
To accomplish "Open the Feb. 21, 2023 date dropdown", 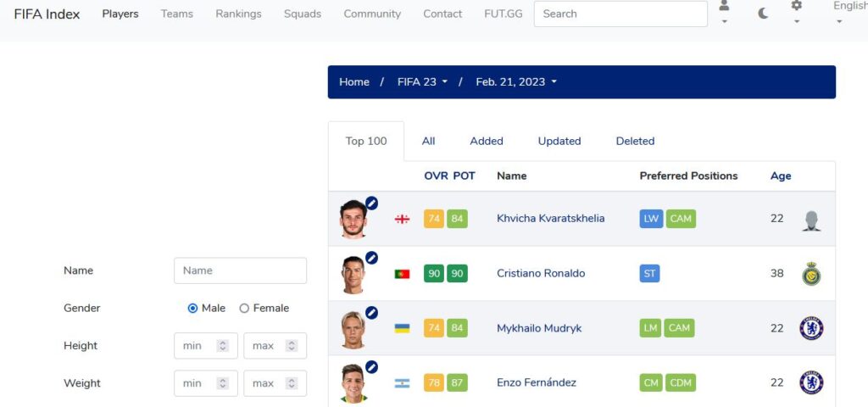I will pyautogui.click(x=516, y=82).
